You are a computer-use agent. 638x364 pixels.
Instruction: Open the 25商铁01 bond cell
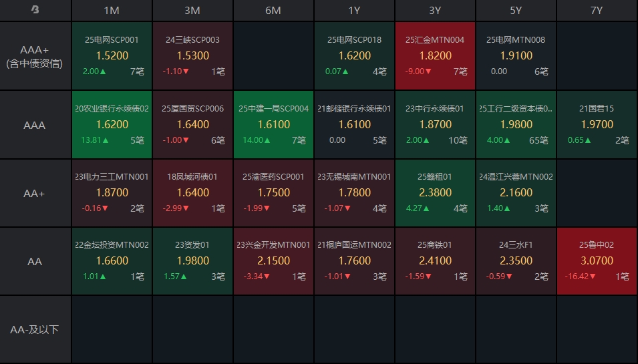click(x=435, y=261)
